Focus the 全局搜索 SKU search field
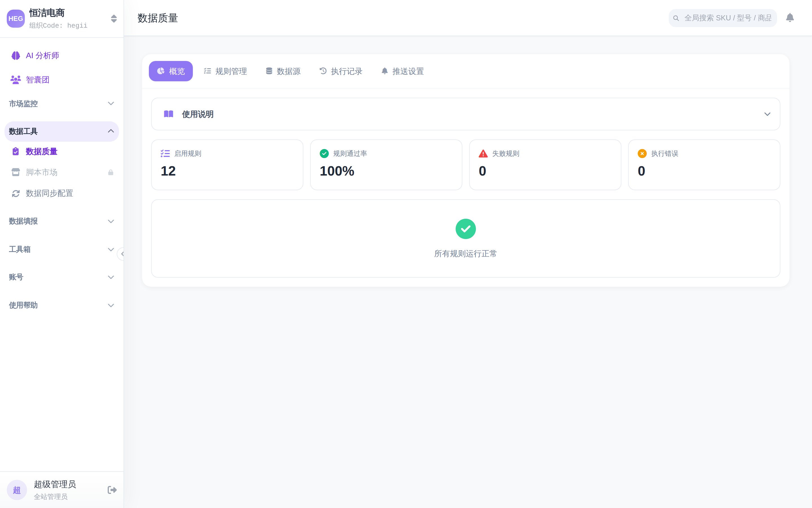This screenshot has width=812, height=508. click(723, 18)
